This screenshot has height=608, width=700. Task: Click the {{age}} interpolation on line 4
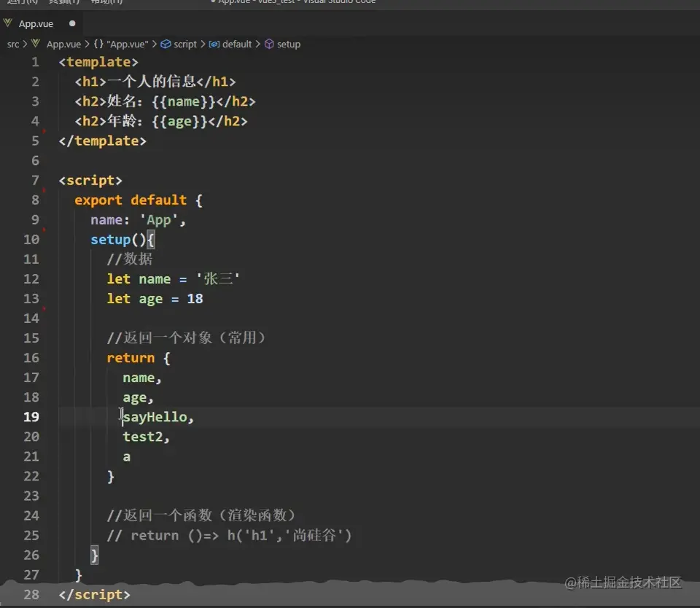(179, 122)
